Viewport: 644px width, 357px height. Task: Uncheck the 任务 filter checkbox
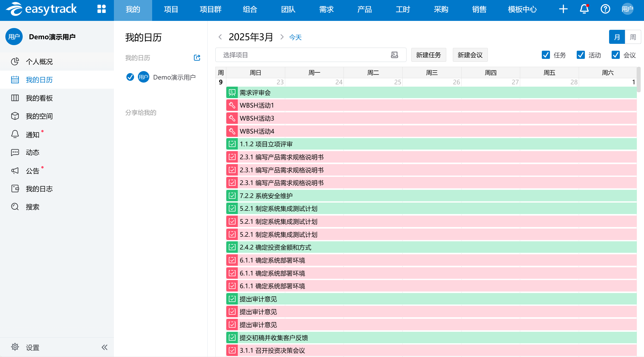click(546, 55)
